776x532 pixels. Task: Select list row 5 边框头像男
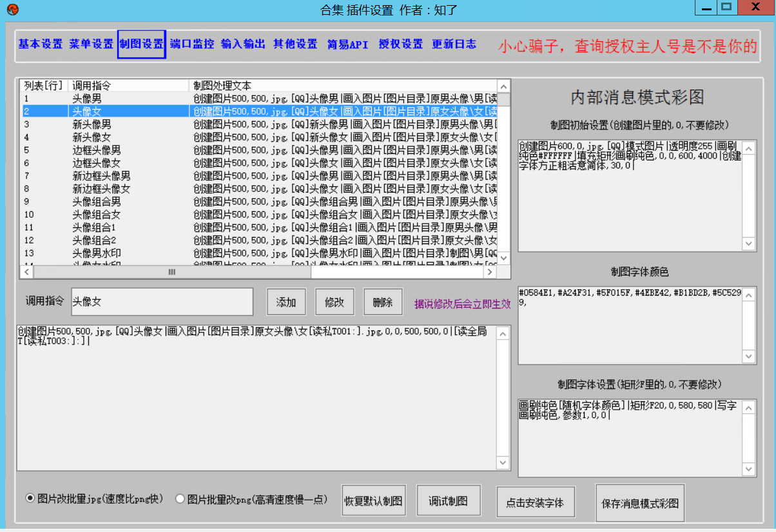coord(259,150)
